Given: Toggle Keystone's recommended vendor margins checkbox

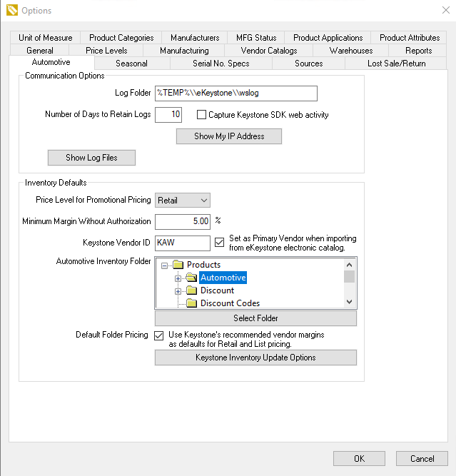Looking at the screenshot, I should click(160, 335).
